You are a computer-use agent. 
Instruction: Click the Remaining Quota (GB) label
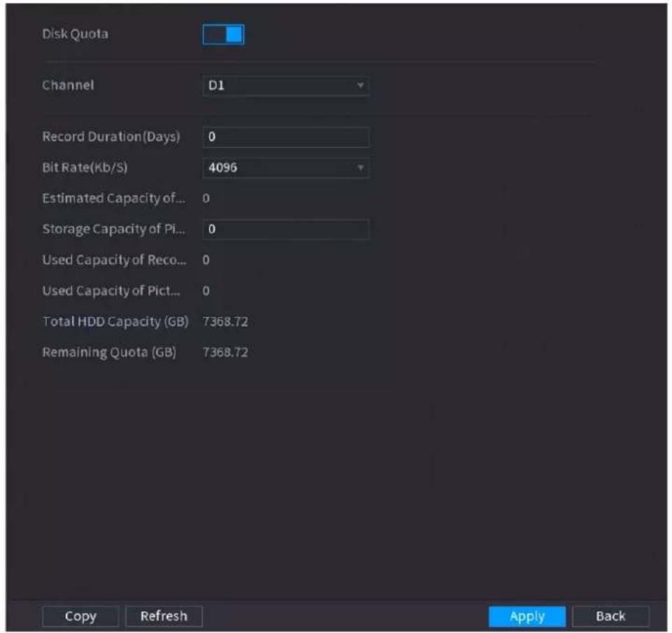pyautogui.click(x=109, y=353)
